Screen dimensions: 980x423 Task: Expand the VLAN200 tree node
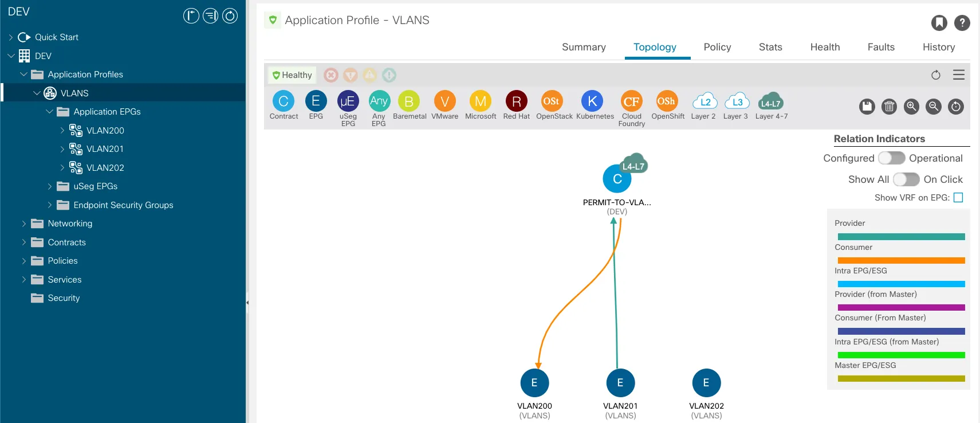click(62, 131)
